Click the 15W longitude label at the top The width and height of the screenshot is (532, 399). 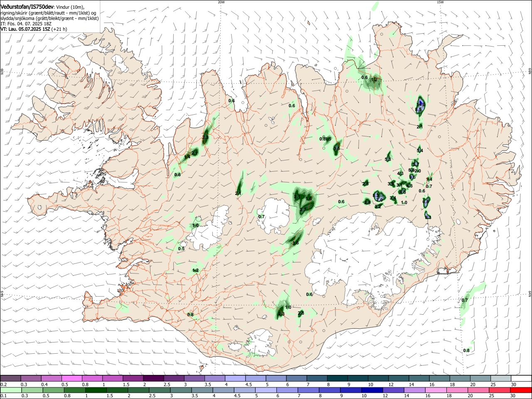440,2
